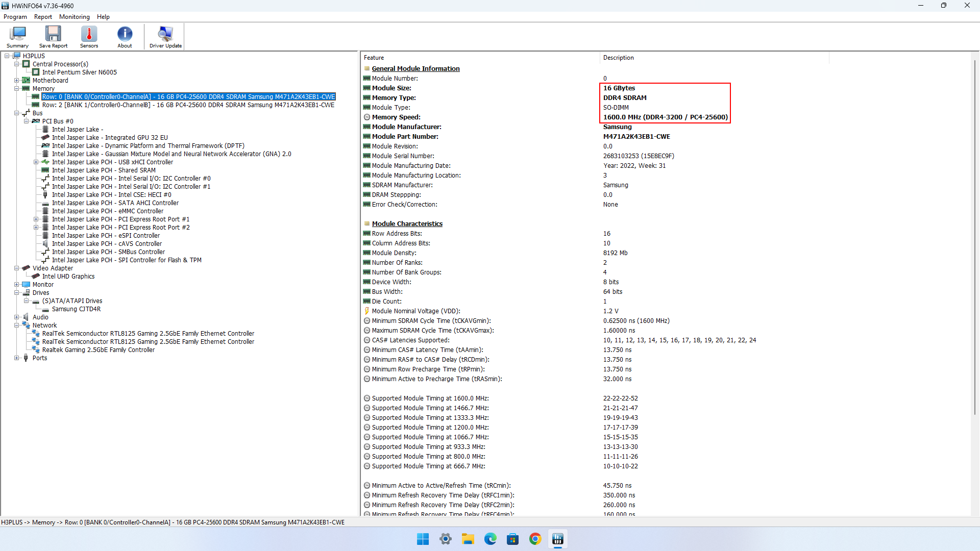Open the Monitoring menu
Viewport: 980px width, 551px height.
point(75,17)
